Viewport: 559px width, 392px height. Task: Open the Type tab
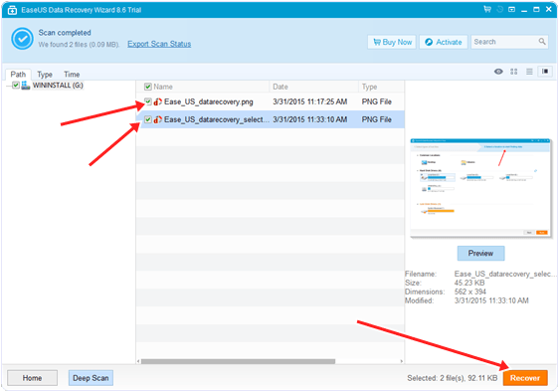(x=45, y=75)
